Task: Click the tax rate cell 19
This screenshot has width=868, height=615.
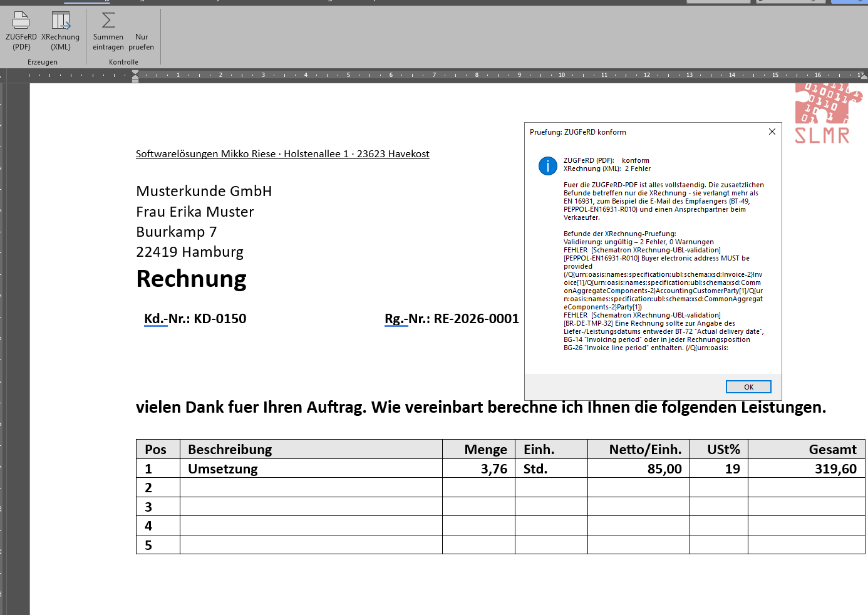Action: [719, 468]
